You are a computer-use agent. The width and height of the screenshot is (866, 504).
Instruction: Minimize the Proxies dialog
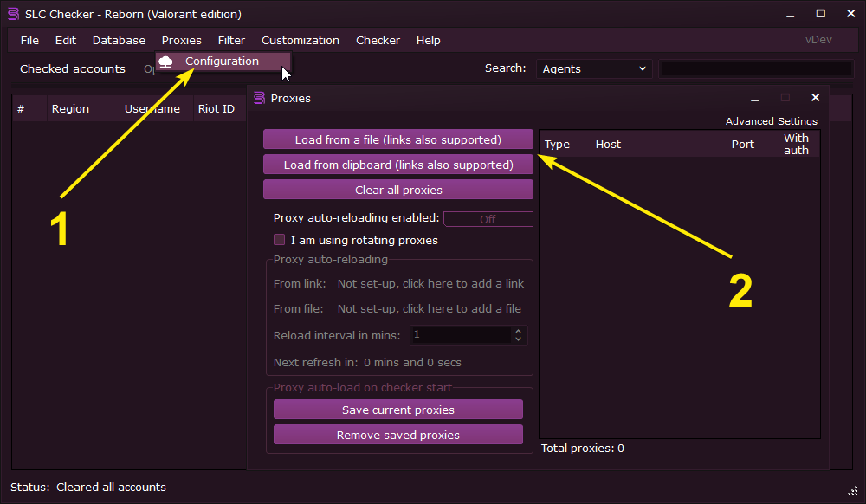(754, 98)
